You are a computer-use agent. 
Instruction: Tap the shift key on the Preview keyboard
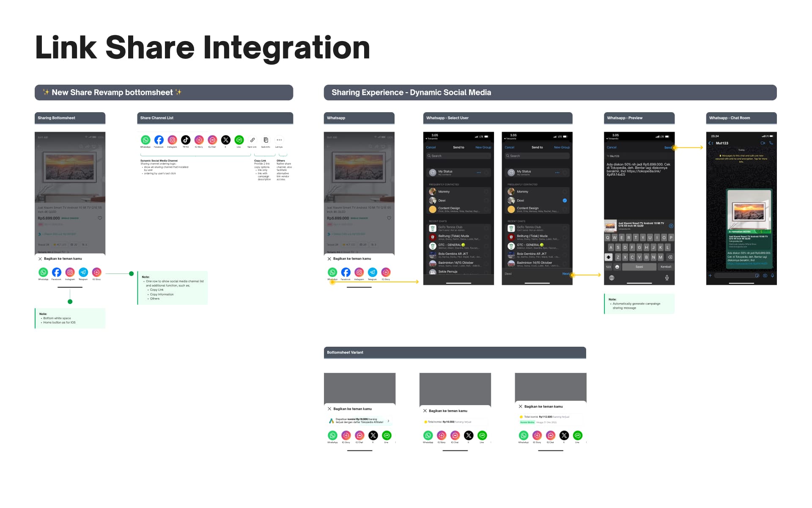[x=609, y=257]
